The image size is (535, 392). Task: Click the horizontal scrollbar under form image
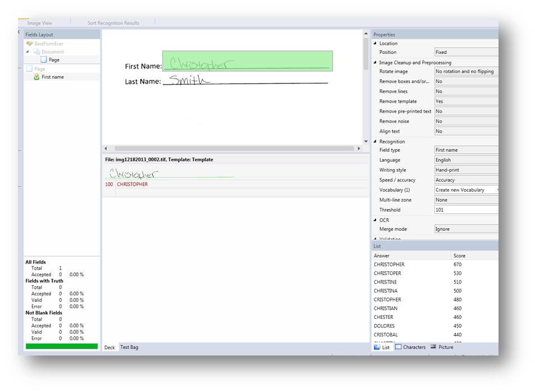pyautogui.click(x=231, y=148)
